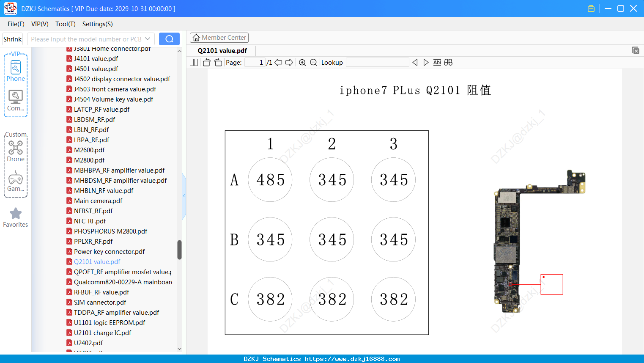Close all tabs icon at right
The width and height of the screenshot is (644, 363).
[x=635, y=50]
